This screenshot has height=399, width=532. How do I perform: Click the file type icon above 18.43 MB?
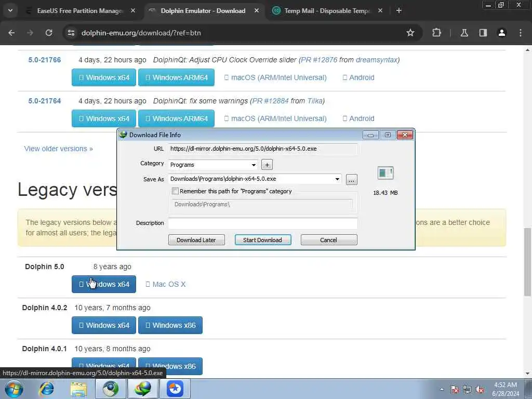point(385,173)
